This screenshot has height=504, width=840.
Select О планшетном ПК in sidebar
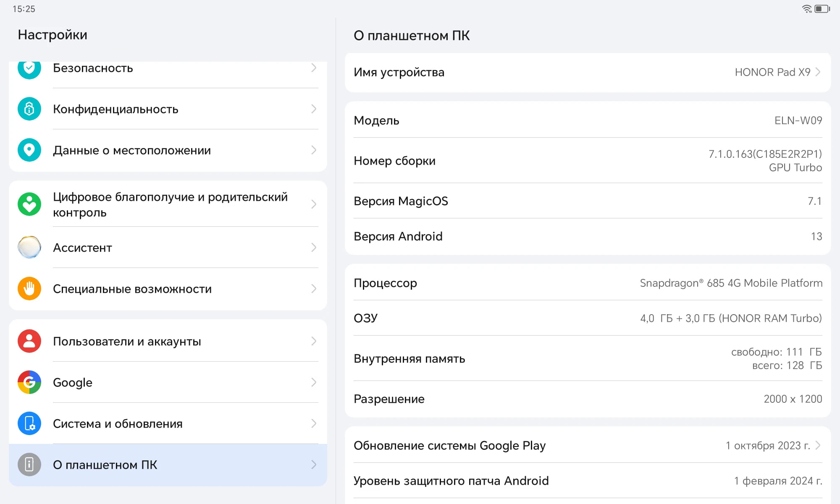coord(168,465)
